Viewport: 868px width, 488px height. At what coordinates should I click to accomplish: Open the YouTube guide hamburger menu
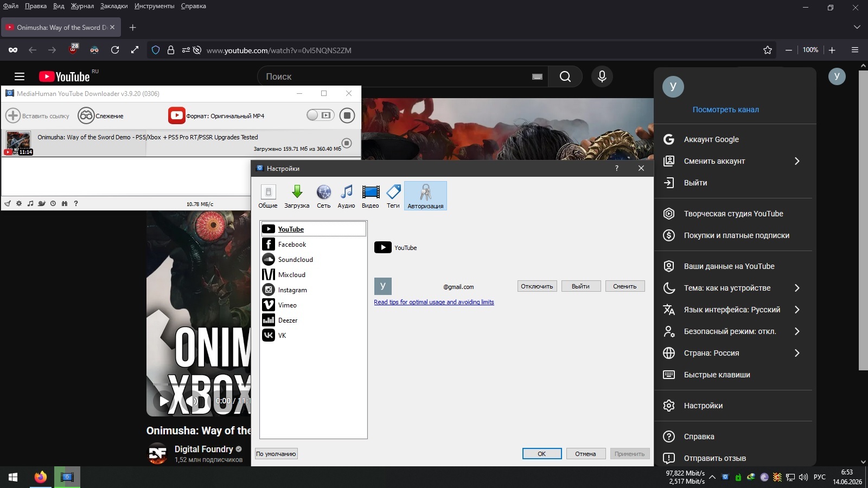[20, 76]
